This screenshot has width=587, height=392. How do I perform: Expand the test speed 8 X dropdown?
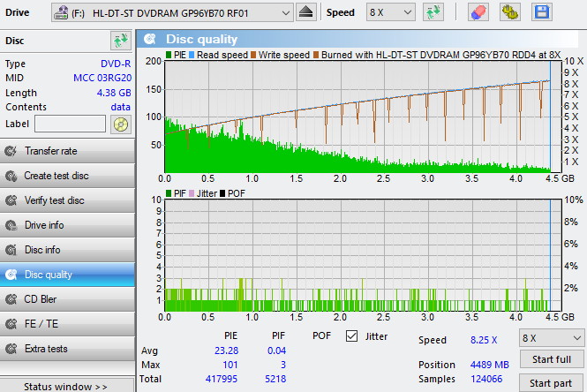pos(551,338)
